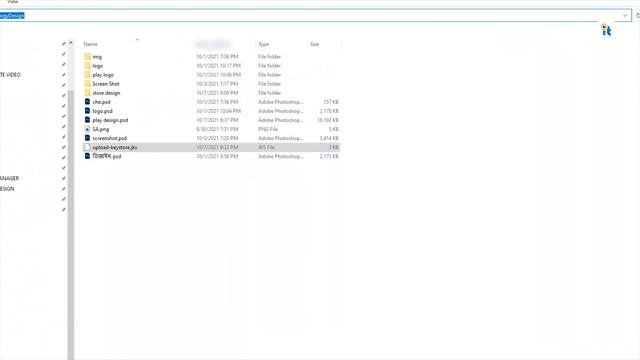Click the pin icon next to ESIGN
The image size is (640, 360).
[x=64, y=189]
